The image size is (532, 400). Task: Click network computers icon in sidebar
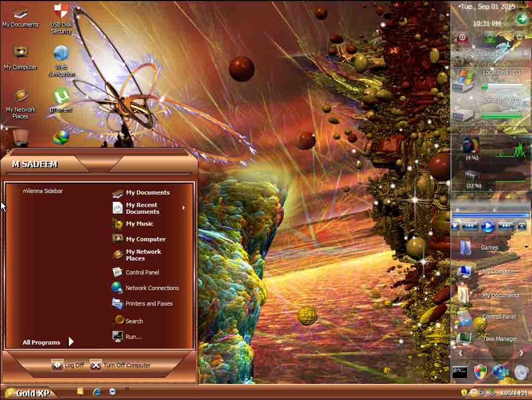point(500,372)
